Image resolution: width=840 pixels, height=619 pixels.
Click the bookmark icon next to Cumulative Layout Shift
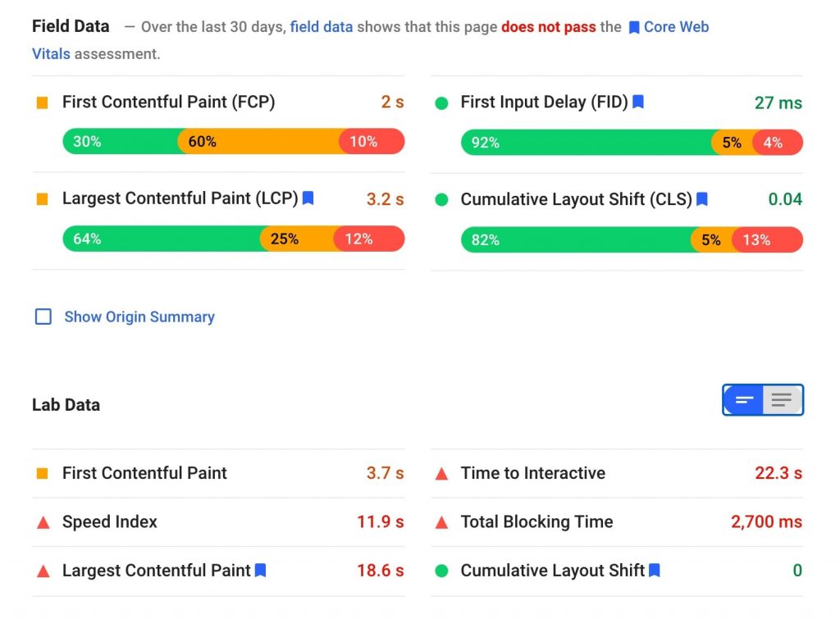[x=701, y=199]
